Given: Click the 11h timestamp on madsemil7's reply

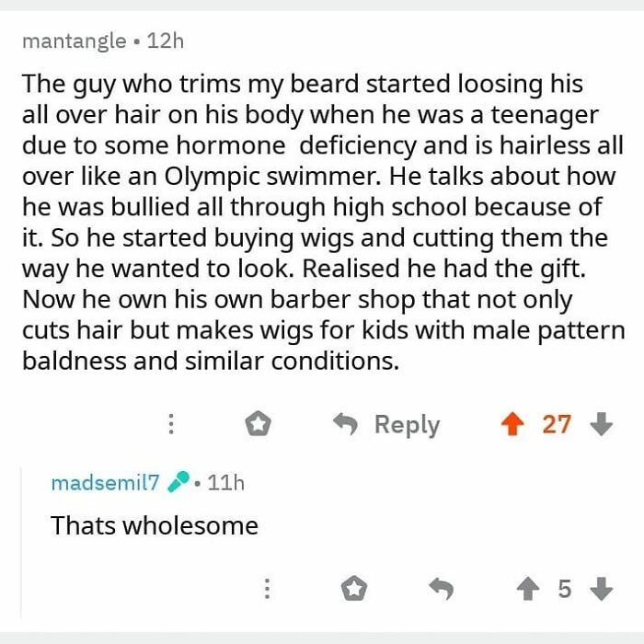Looking at the screenshot, I should click(226, 482).
